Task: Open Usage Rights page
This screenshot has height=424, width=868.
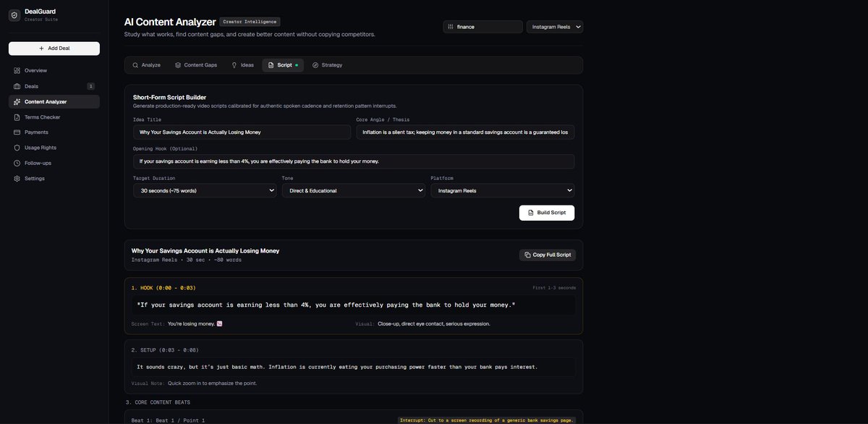Action: pyautogui.click(x=54, y=148)
